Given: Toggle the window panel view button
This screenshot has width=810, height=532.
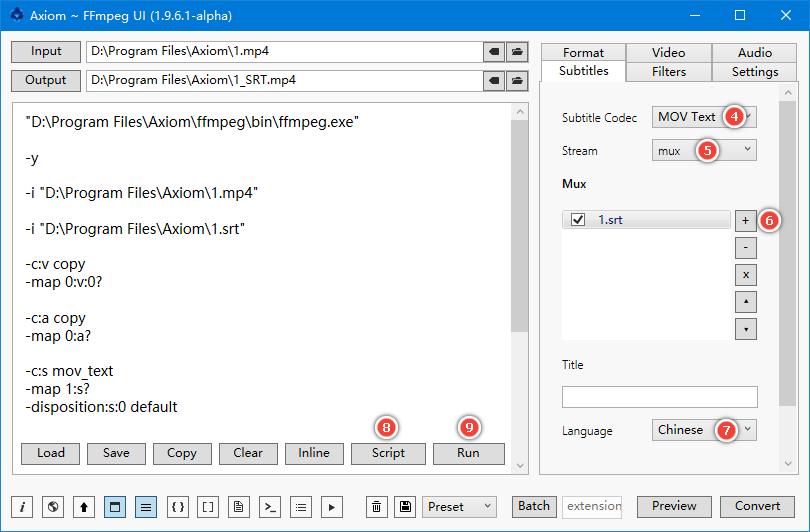Looking at the screenshot, I should [115, 506].
